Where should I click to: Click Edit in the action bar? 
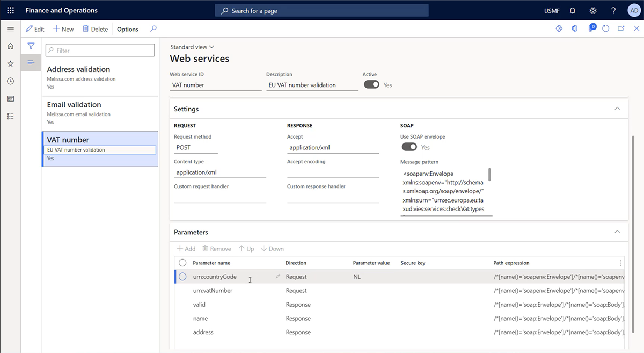pos(35,29)
